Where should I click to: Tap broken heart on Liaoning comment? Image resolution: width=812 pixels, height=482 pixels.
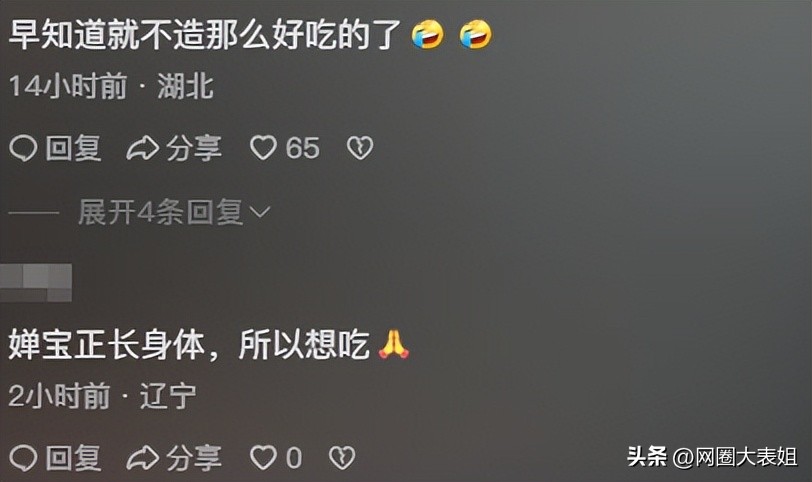click(x=342, y=458)
